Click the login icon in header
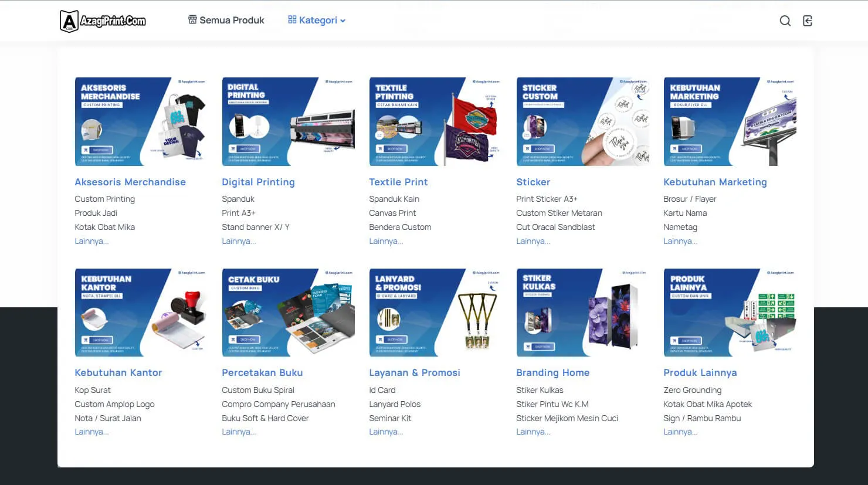Screen dimensions: 868x485 808,21
